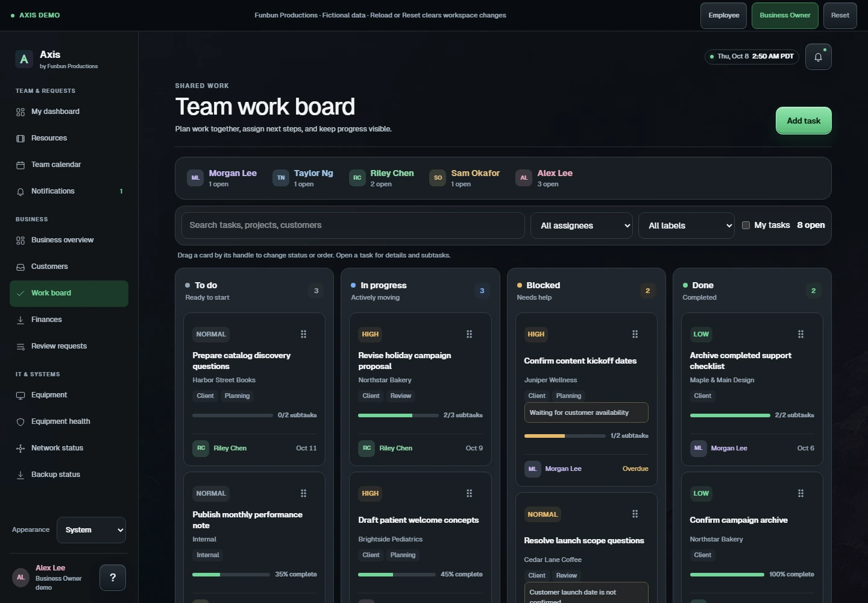The width and height of the screenshot is (868, 603).
Task: Click the date and time indicator
Action: pyautogui.click(x=752, y=57)
